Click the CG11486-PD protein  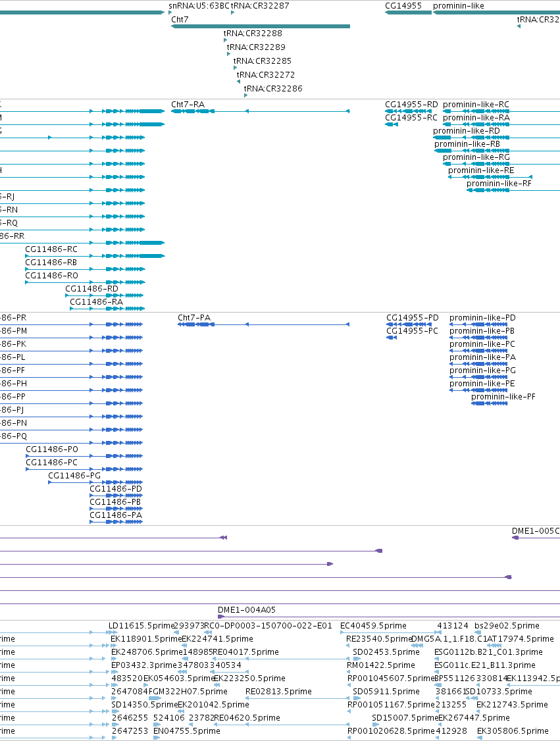coord(116,496)
